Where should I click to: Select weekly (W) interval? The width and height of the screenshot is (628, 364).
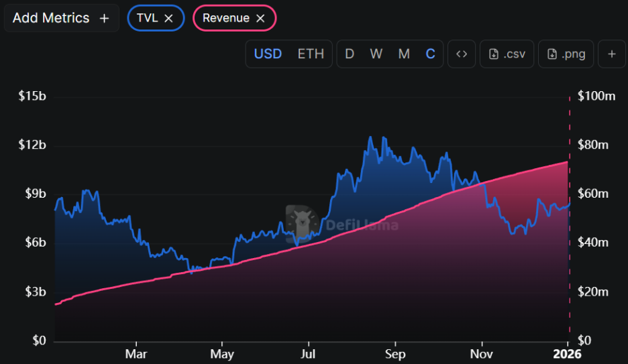click(376, 54)
